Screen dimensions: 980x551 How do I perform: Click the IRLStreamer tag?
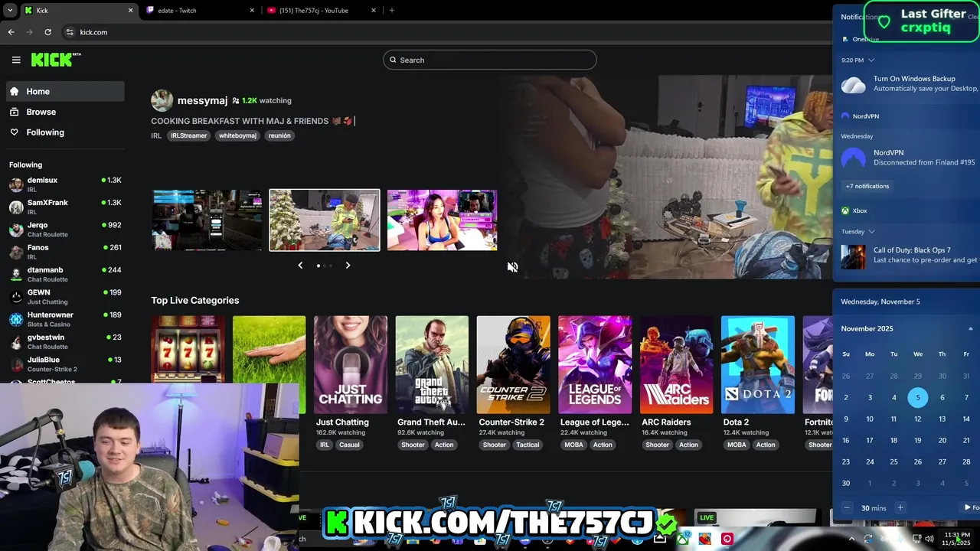pos(188,135)
